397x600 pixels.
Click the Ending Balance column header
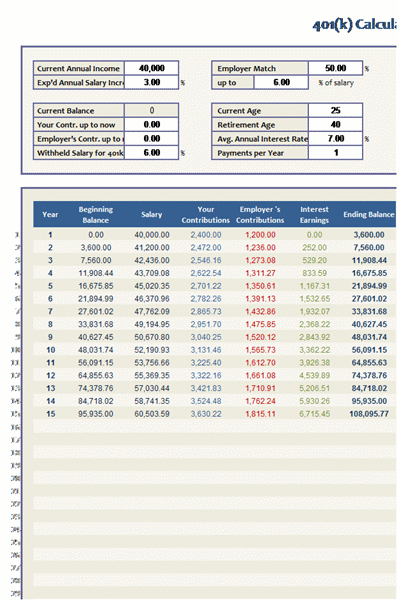point(369,214)
